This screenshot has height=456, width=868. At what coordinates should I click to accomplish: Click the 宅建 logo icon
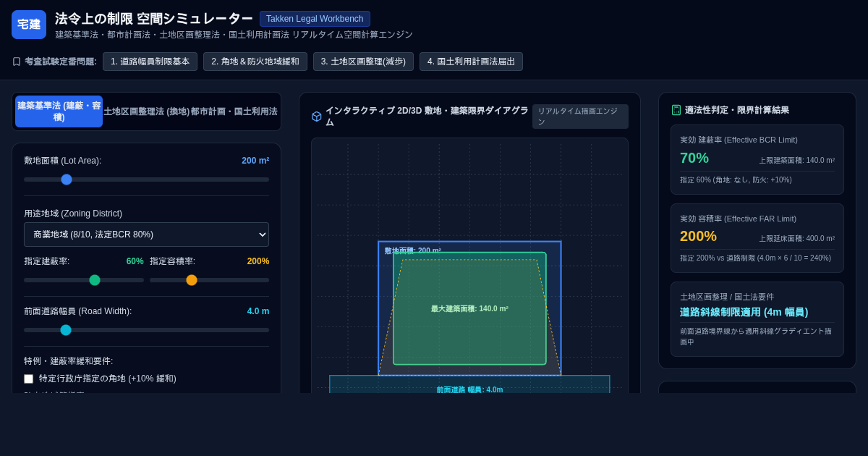29,25
